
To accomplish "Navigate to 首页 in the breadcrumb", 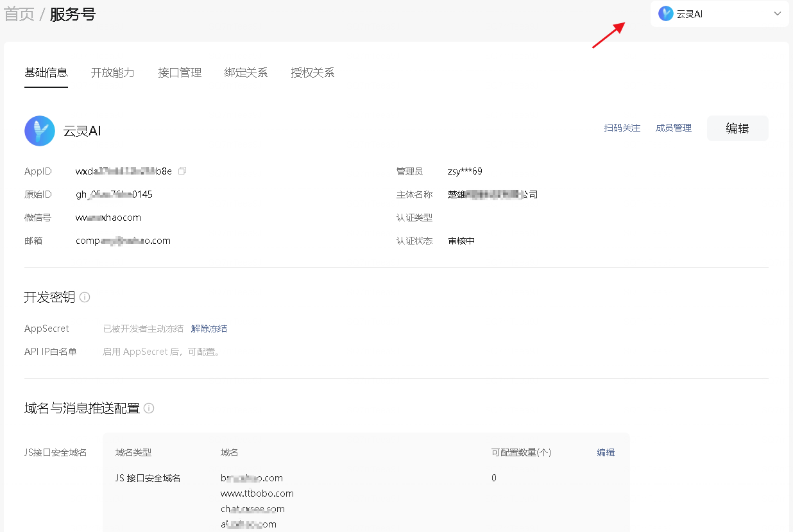I will (x=19, y=14).
